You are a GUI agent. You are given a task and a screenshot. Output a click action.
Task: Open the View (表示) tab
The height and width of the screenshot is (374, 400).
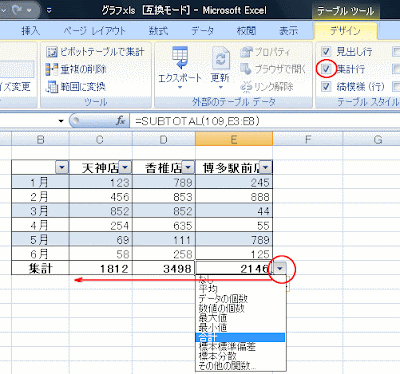click(288, 31)
